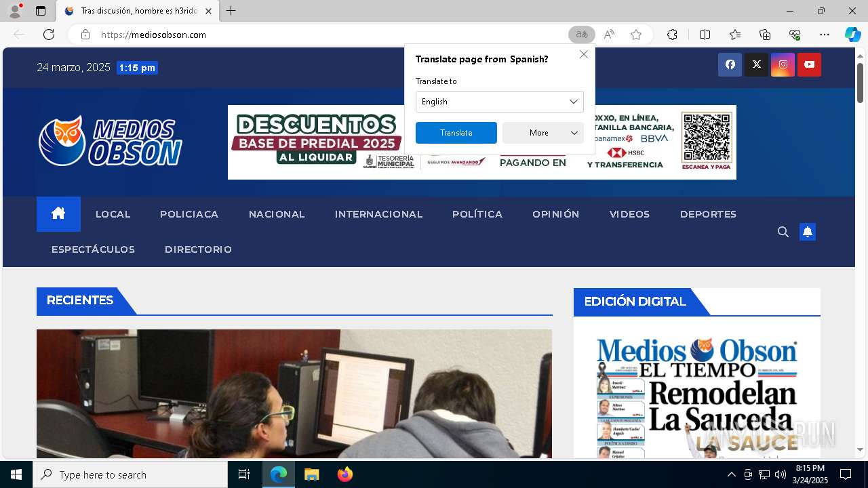
Task: Click the 1:15 pm time badge
Action: tap(137, 68)
